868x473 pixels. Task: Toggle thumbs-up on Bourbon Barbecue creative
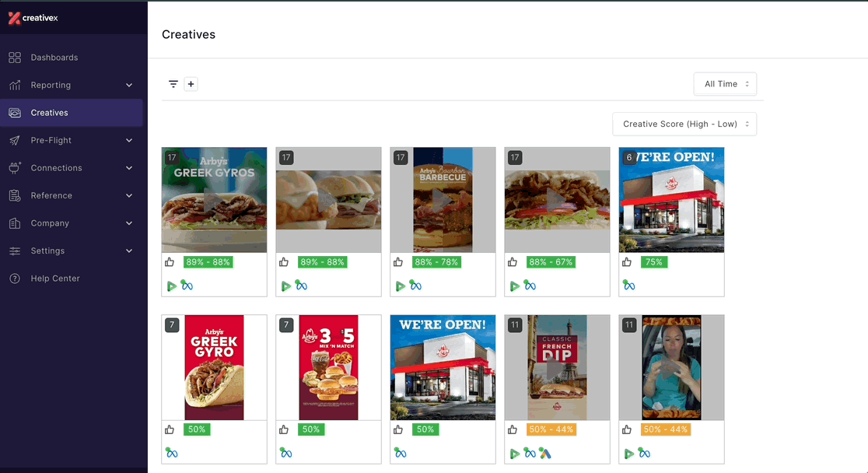coord(398,262)
